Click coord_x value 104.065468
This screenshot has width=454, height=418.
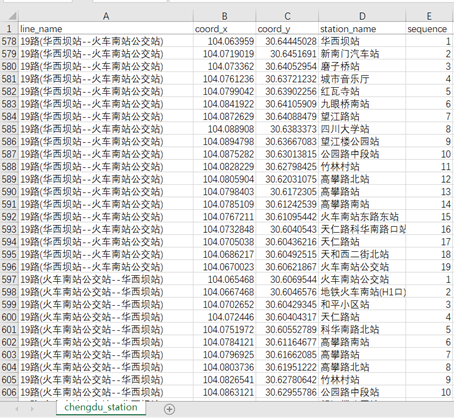224,279
